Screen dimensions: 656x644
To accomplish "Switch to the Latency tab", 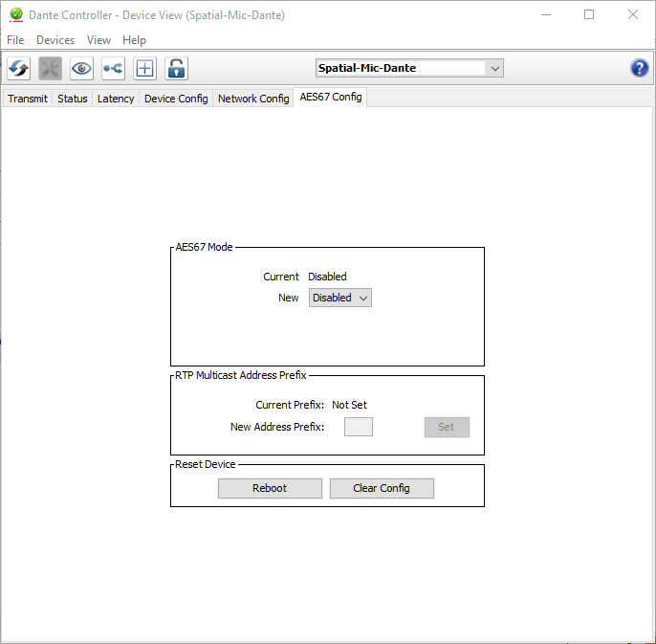I will coord(116,99).
